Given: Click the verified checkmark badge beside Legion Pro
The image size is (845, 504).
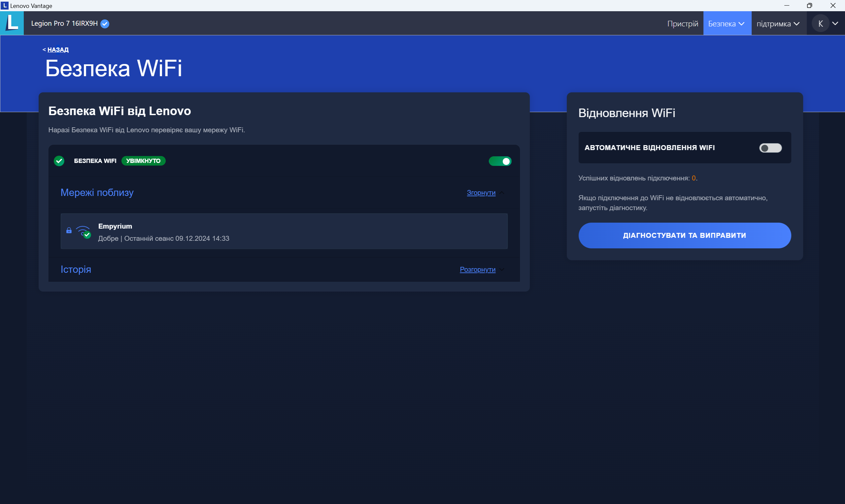Looking at the screenshot, I should tap(105, 24).
